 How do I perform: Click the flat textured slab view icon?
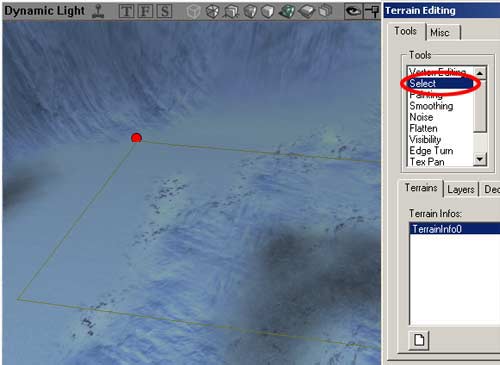307,11
